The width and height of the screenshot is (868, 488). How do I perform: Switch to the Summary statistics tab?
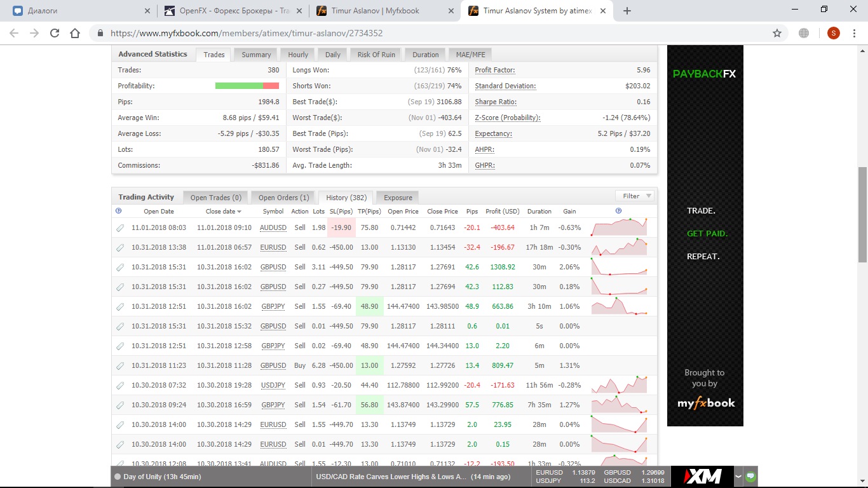tap(256, 55)
